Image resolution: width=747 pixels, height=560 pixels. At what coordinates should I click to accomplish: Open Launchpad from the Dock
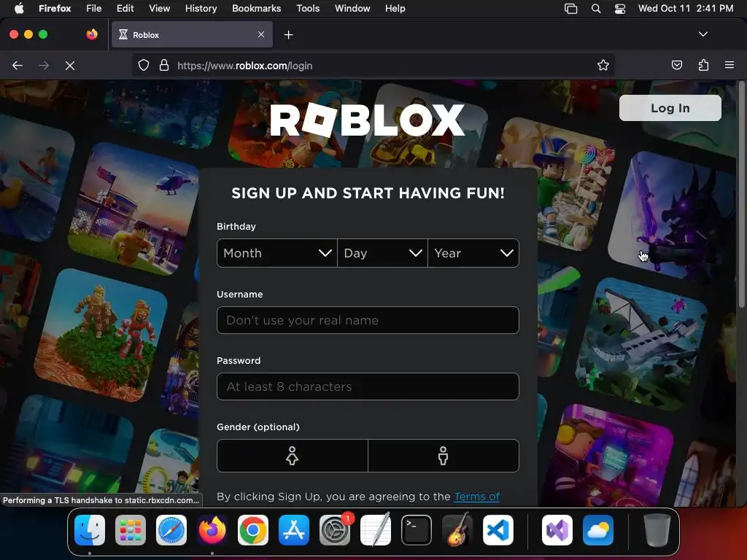click(x=131, y=530)
